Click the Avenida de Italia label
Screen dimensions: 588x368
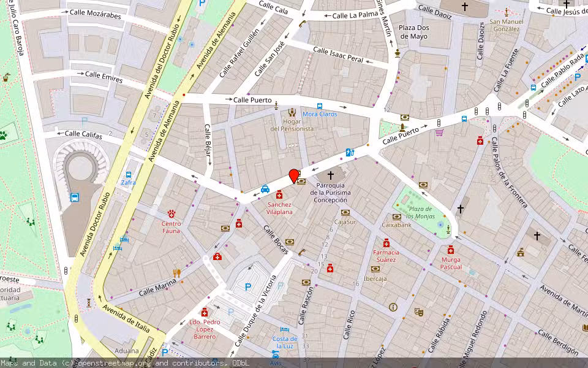click(x=126, y=319)
